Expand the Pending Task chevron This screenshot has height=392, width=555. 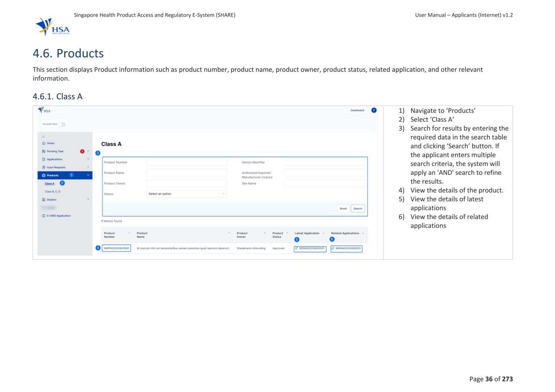[88, 152]
